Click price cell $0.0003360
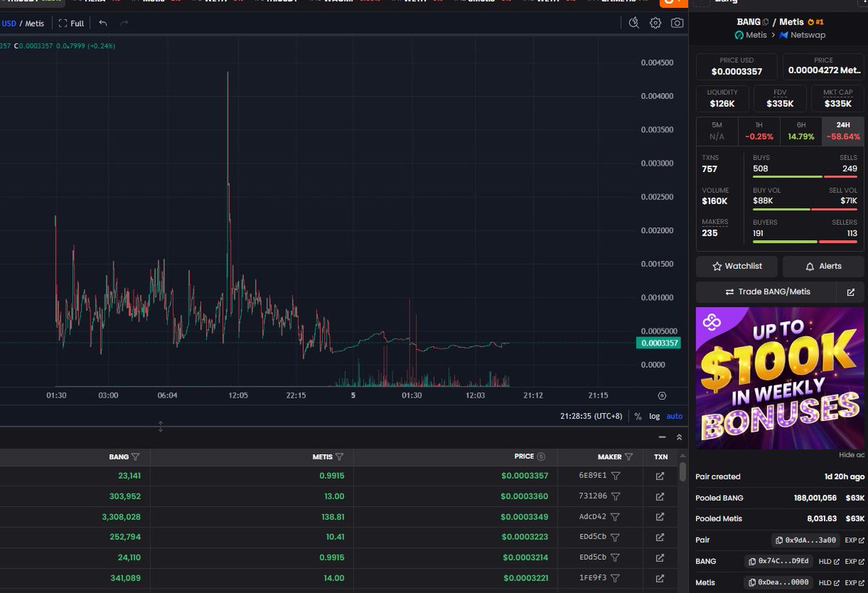This screenshot has width=868, height=593. pyautogui.click(x=524, y=497)
